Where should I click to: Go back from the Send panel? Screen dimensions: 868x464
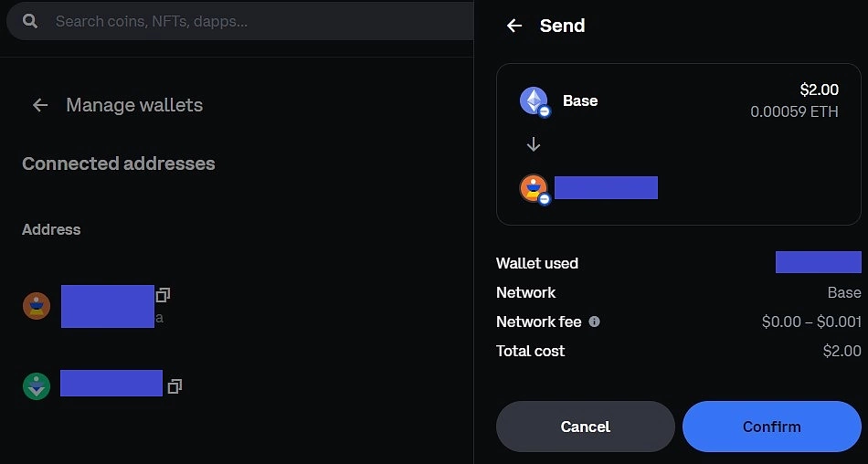coord(514,26)
